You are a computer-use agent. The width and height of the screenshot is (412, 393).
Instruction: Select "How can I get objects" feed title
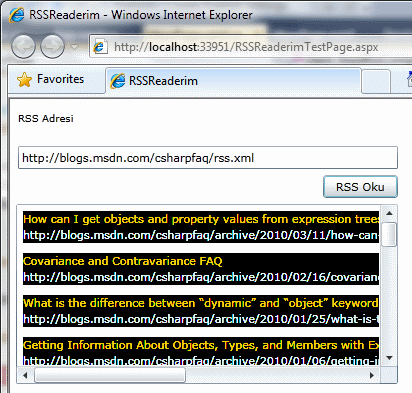click(201, 219)
